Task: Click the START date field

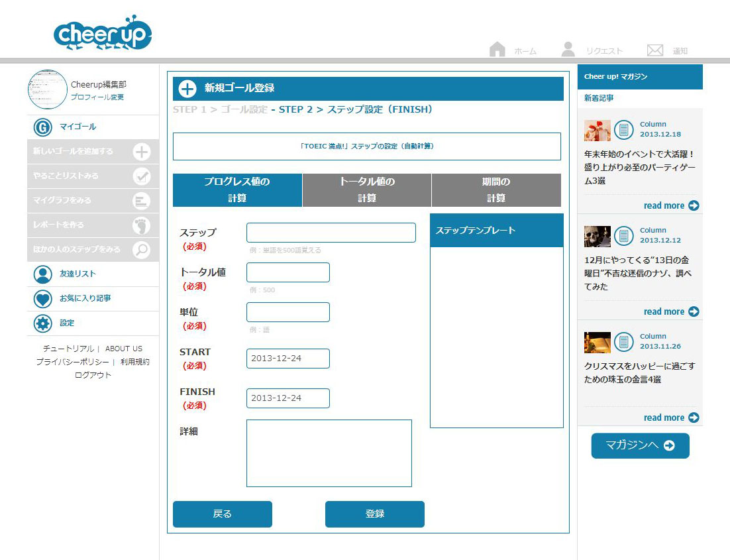Action: click(x=288, y=359)
